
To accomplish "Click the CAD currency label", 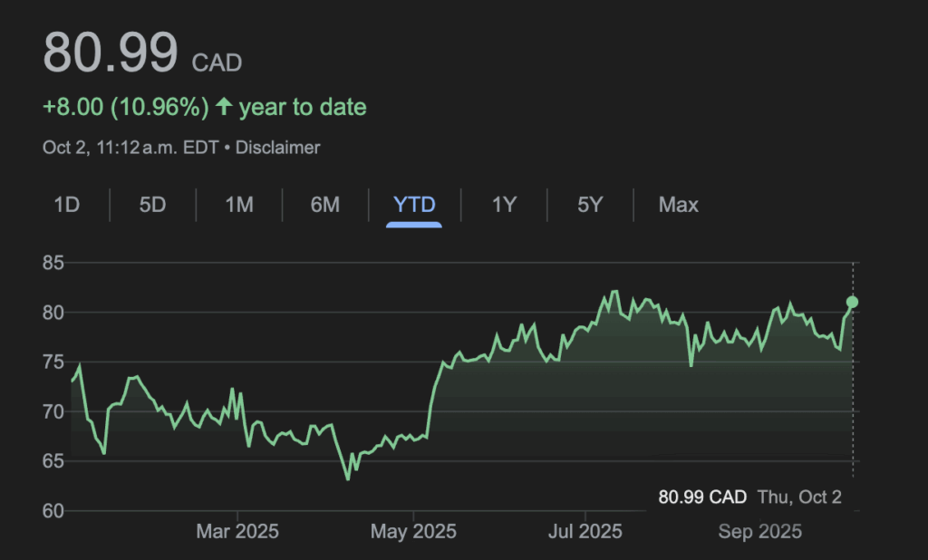I will pos(217,63).
